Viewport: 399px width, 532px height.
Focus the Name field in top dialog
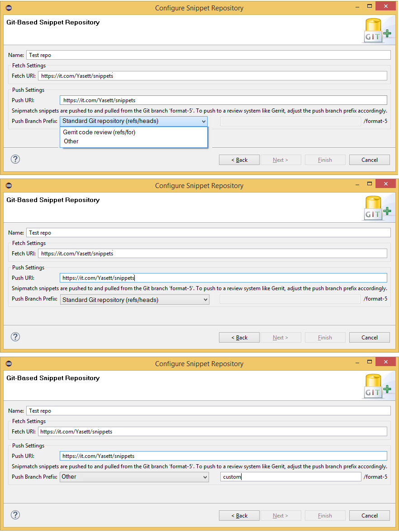(x=208, y=55)
